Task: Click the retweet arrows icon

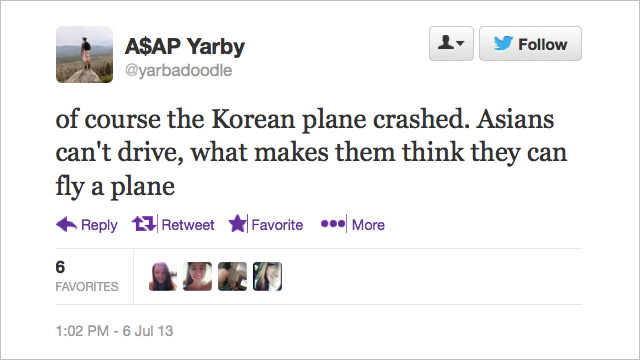Action: click(144, 224)
